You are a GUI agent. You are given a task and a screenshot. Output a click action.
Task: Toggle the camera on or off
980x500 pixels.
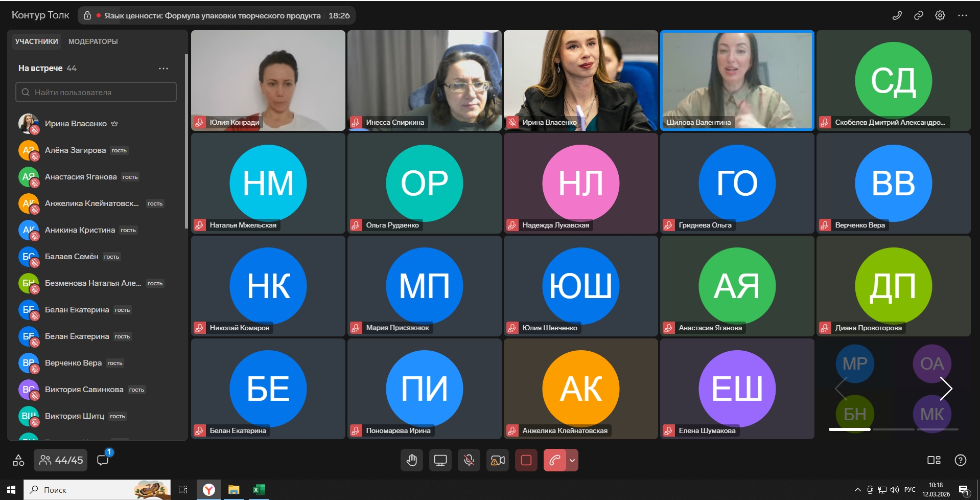point(497,461)
